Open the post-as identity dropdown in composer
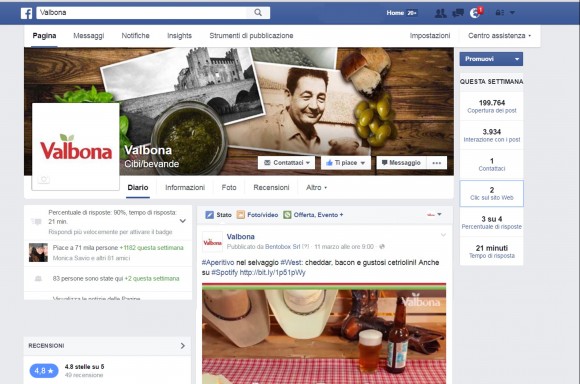580x384 pixels. (x=434, y=215)
